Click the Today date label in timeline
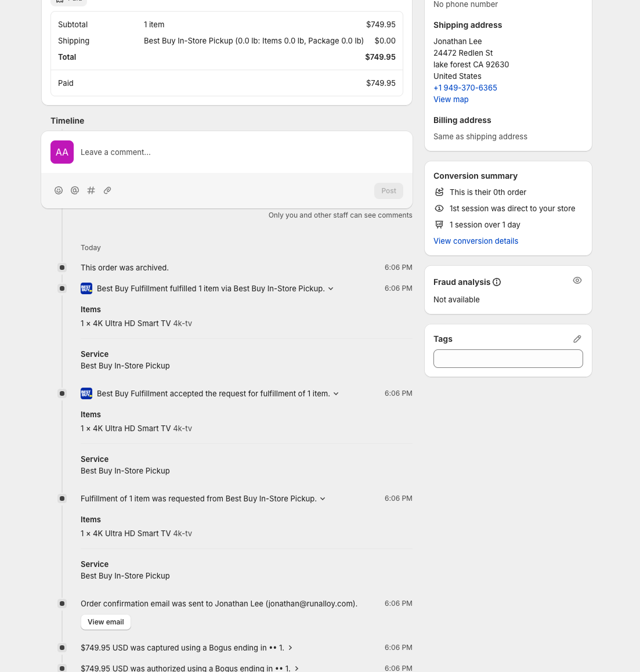Screen dimensions: 640x672 [91, 248]
